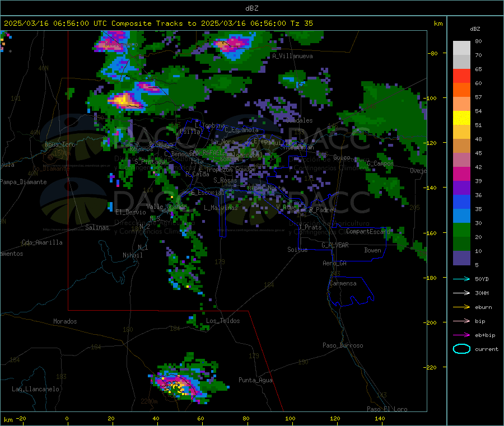The width and height of the screenshot is (504, 426).
Task: Click the km unit label at top right of map
Action: [438, 24]
